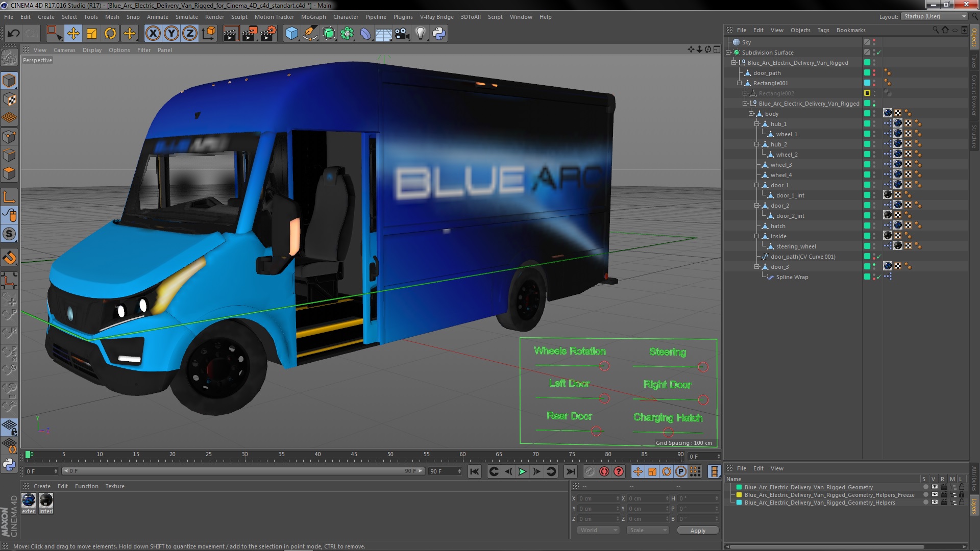Select the Scale tool icon
The image size is (980, 551).
[x=92, y=34]
